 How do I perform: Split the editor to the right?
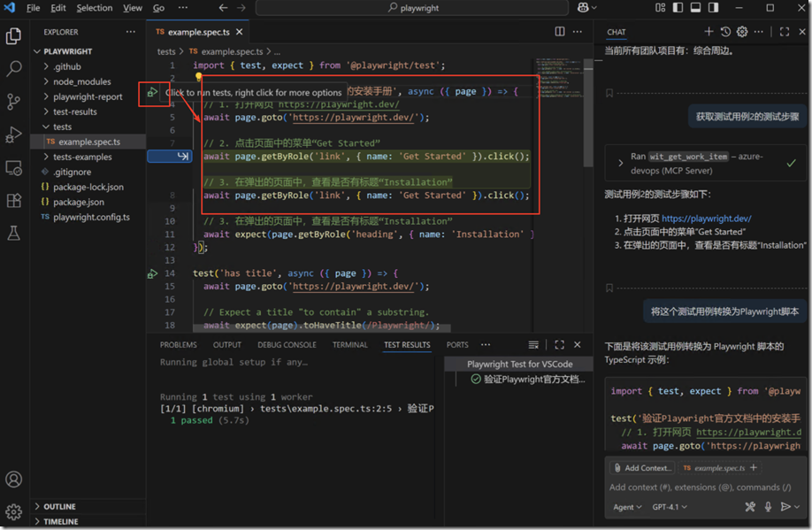click(x=560, y=32)
